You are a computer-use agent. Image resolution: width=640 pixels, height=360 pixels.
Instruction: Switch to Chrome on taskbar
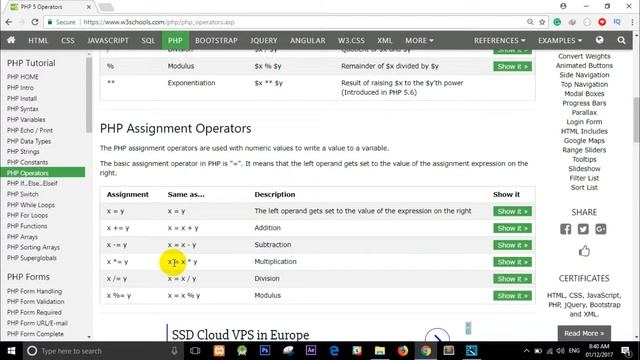click(x=426, y=351)
